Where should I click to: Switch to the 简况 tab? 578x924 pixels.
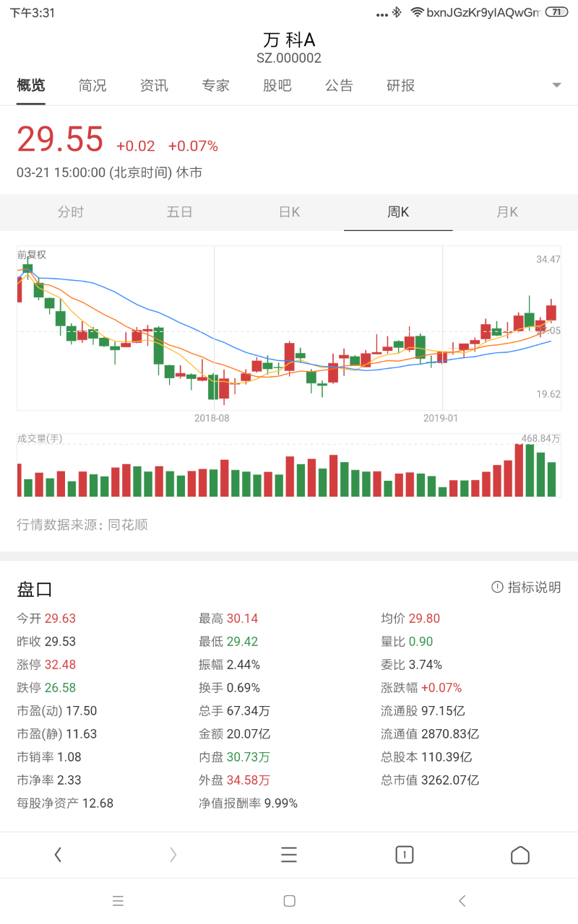click(92, 85)
